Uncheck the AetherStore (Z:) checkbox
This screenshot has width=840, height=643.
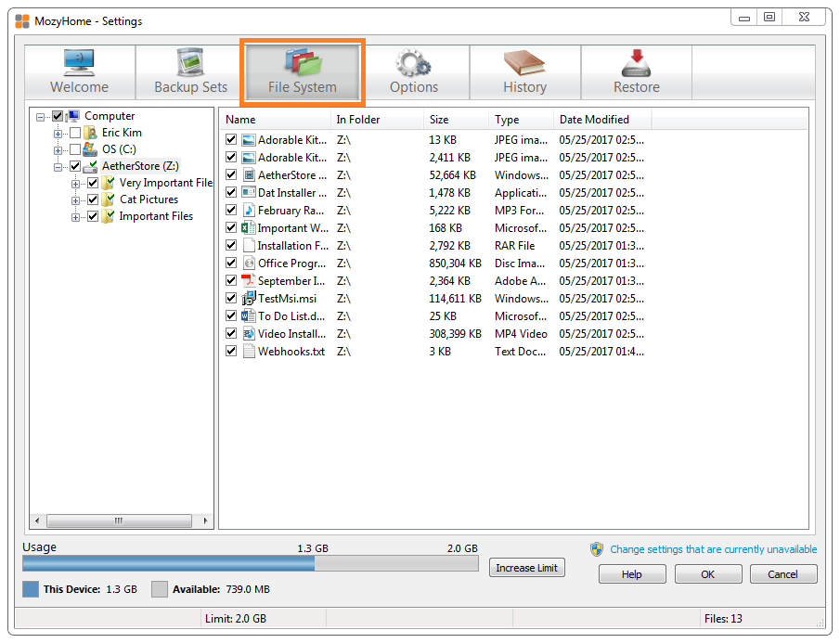(75, 166)
